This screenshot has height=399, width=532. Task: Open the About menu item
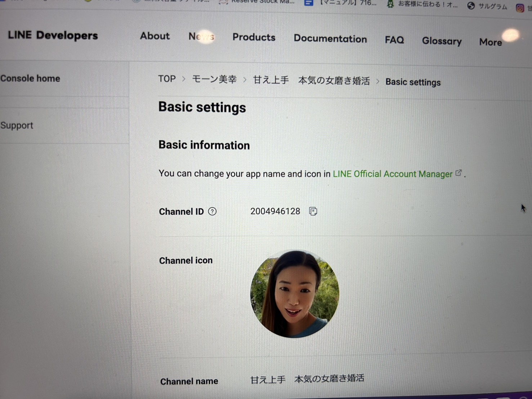(x=155, y=36)
